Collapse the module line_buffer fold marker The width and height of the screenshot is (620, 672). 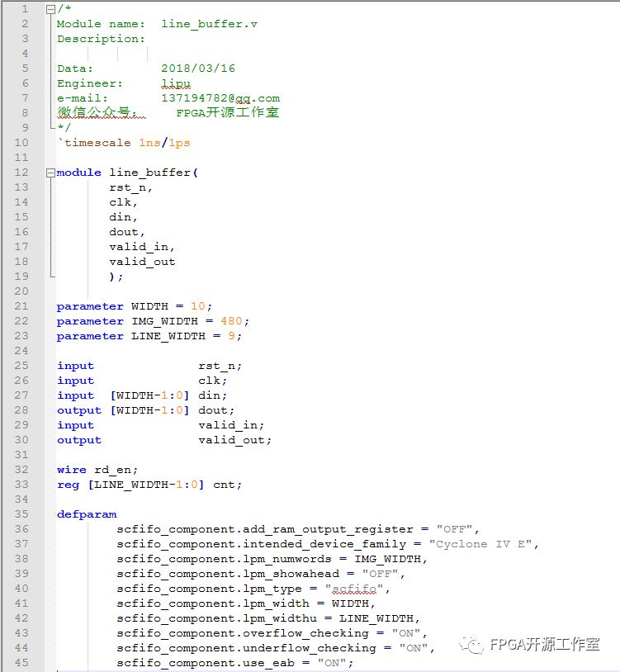[x=50, y=173]
